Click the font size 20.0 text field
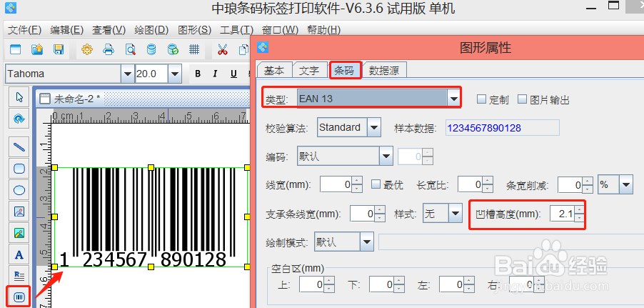This screenshot has height=308, width=644. click(151, 74)
